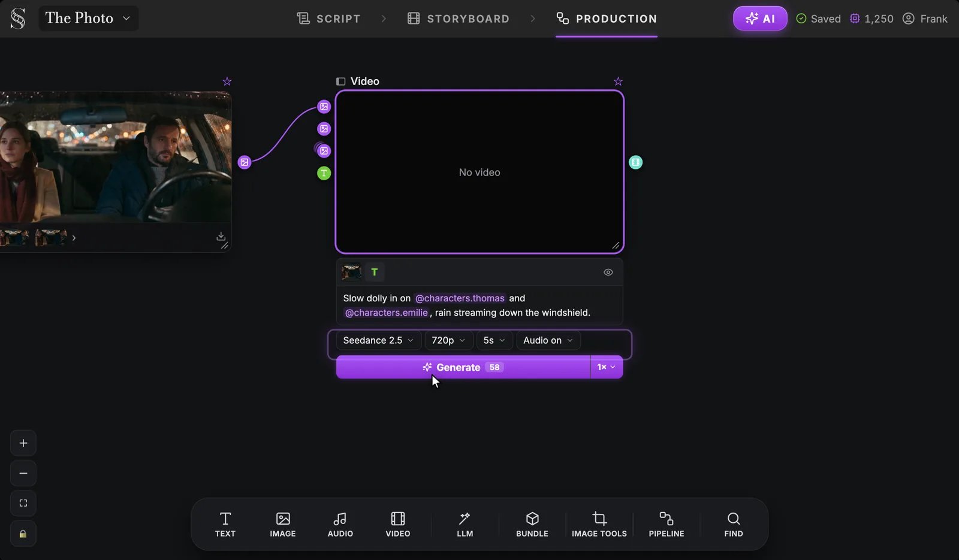
Task: Click the Video node's third image input port
Action: tap(324, 151)
